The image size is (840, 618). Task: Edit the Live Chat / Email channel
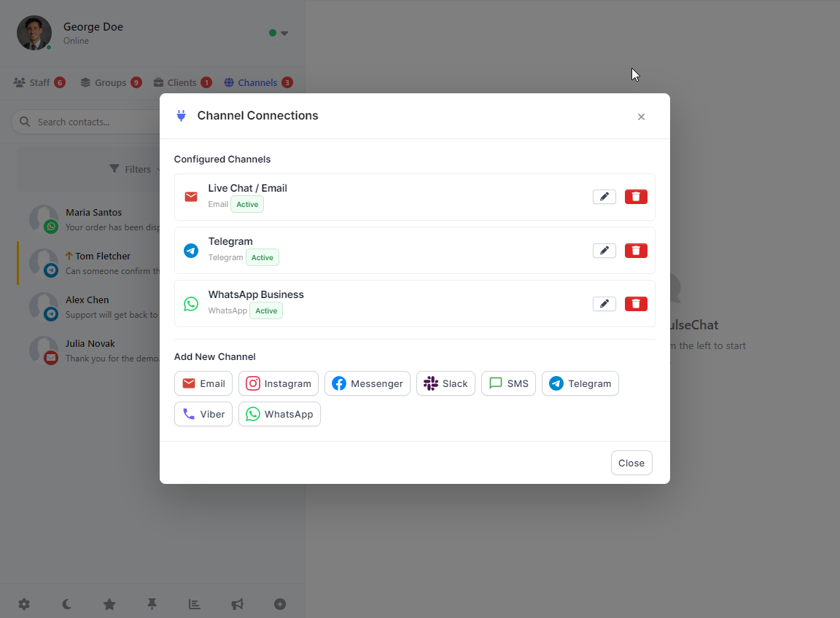[x=604, y=197]
